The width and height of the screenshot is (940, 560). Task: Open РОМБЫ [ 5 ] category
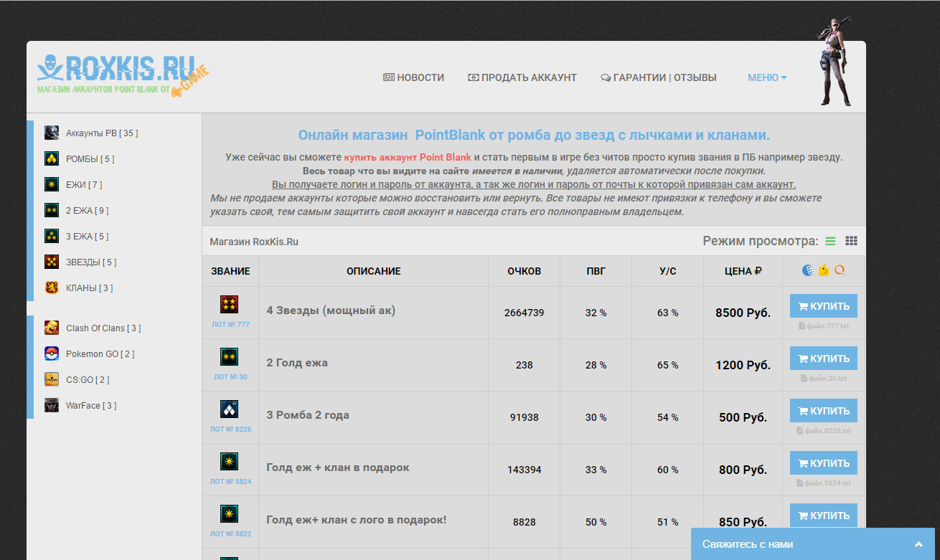[90, 158]
